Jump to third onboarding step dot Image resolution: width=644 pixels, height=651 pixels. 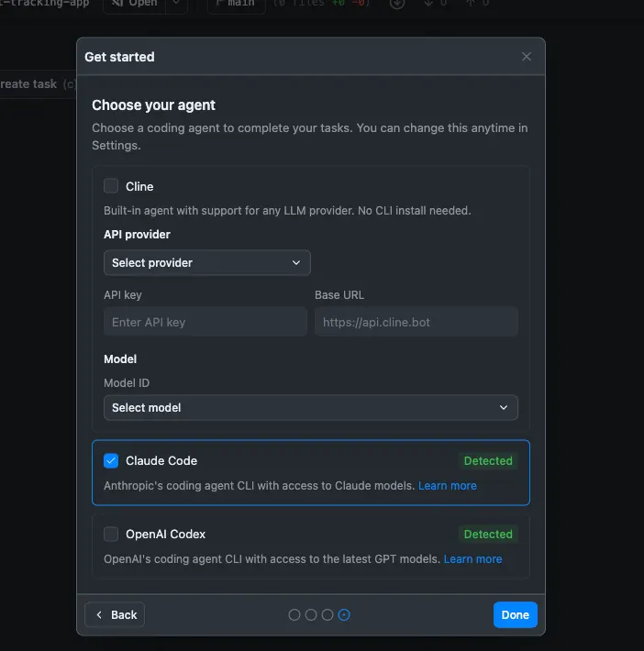pos(328,615)
